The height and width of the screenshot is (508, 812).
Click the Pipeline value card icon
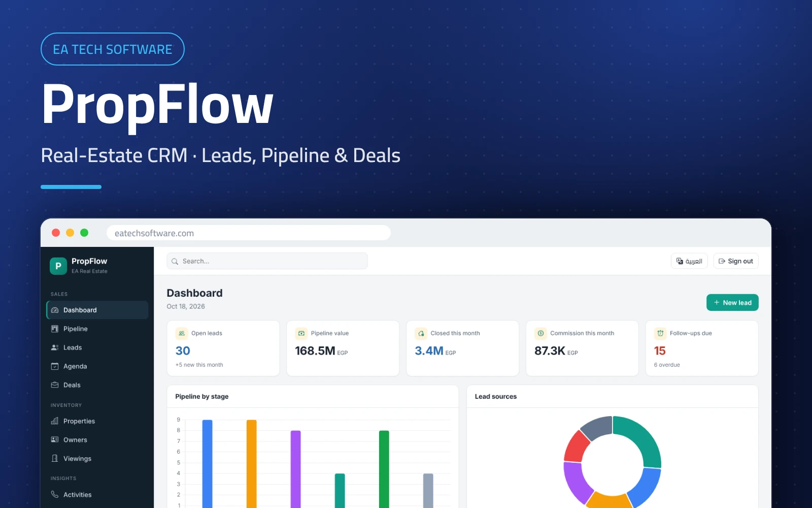301,333
